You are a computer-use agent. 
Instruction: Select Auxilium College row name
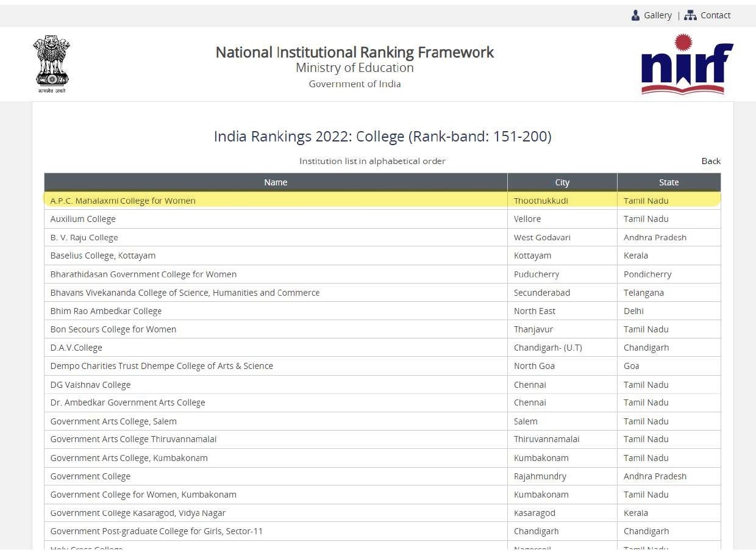83,219
